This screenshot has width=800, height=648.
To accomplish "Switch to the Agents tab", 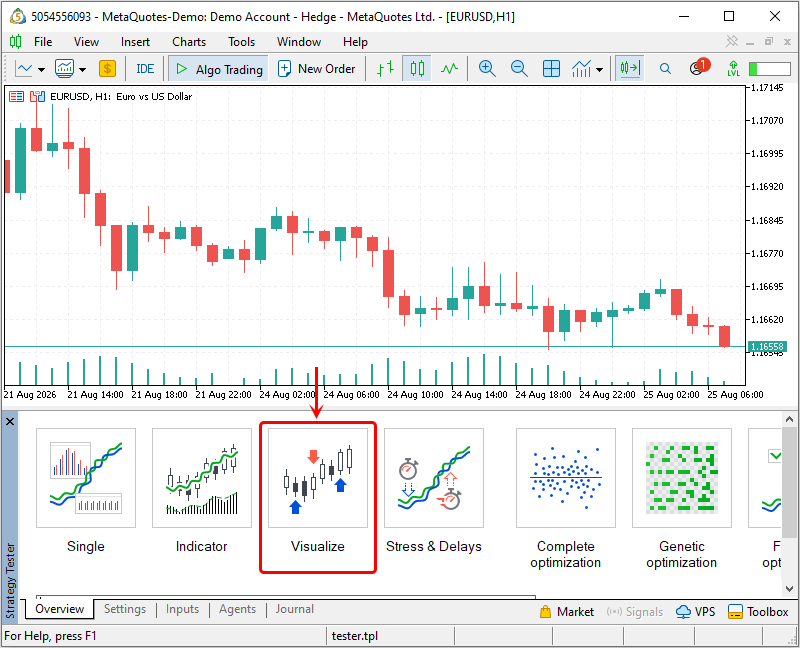I will (237, 609).
